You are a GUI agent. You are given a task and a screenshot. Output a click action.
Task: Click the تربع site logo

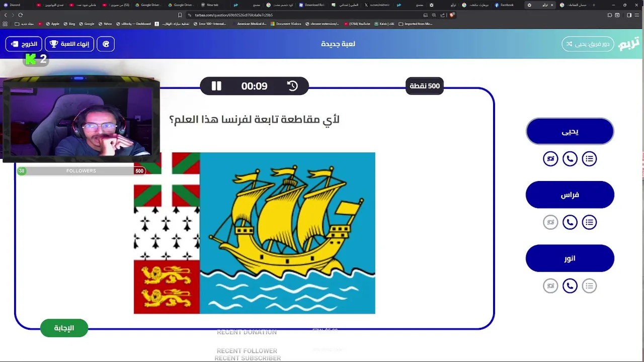click(629, 44)
